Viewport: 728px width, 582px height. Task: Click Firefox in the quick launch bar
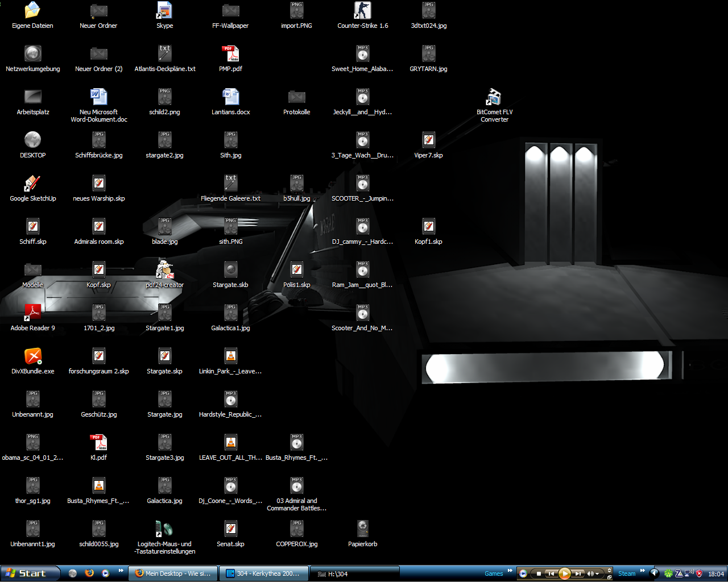[89, 573]
